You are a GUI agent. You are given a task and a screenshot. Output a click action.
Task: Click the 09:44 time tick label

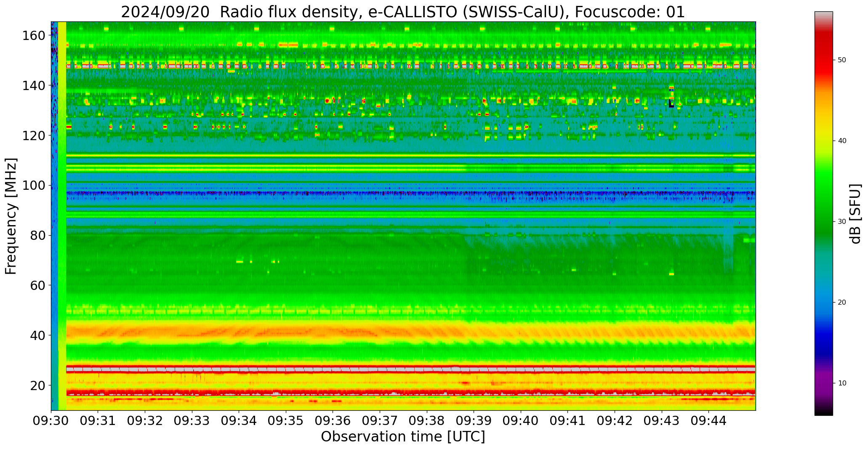tap(709, 420)
